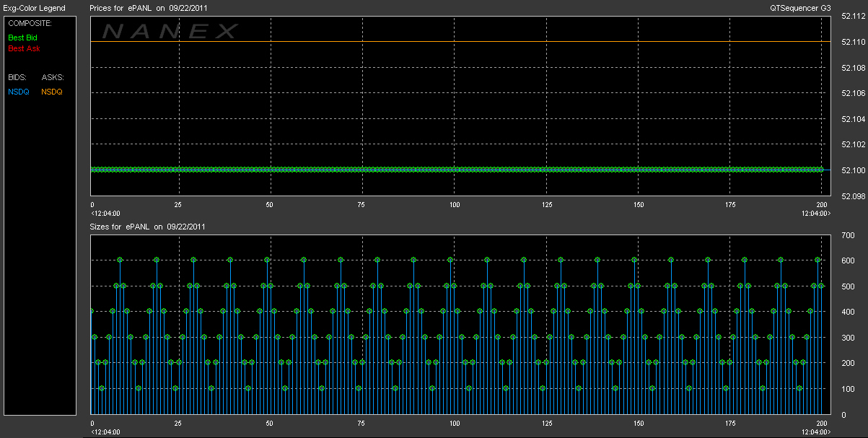Click the blue NSDQ bids entry
Screen dimensions: 868x438
coord(19,92)
